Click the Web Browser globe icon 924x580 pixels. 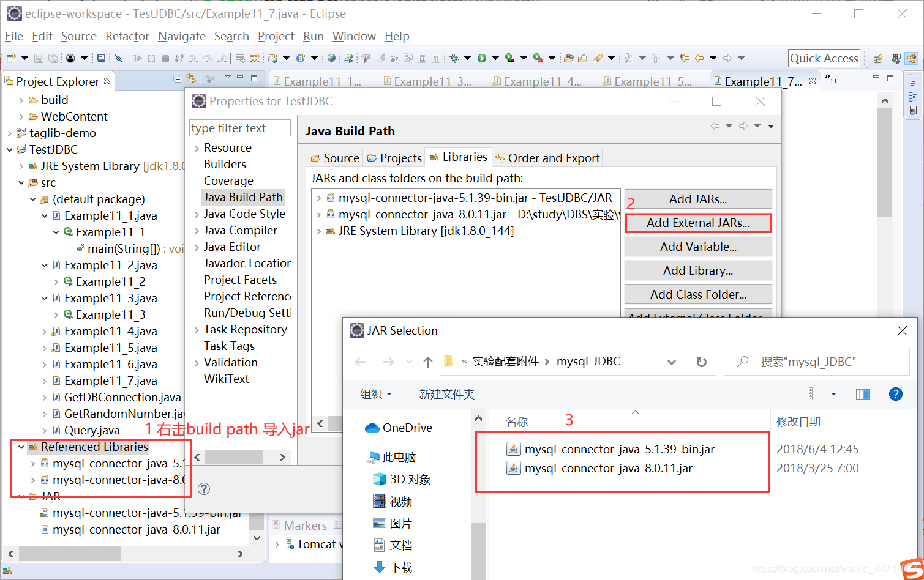pos(331,58)
